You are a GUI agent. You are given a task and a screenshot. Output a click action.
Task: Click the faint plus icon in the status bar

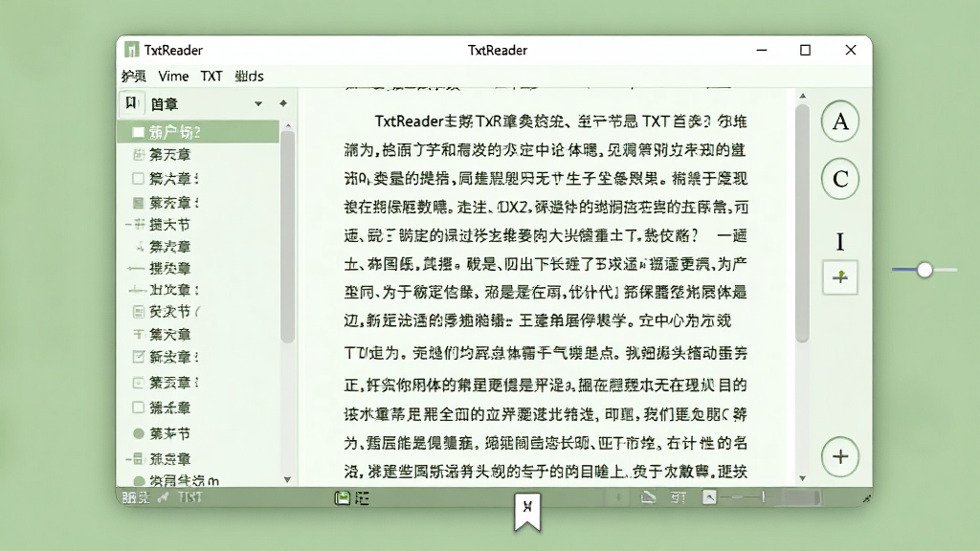pos(618,497)
